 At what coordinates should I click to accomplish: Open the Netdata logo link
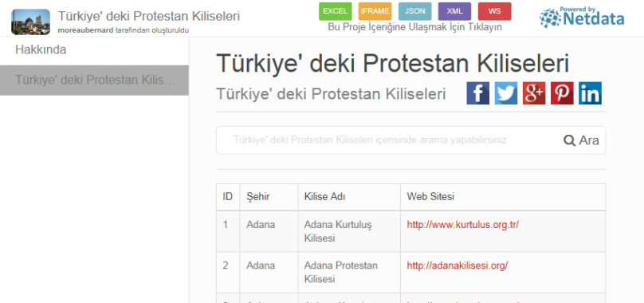582,18
